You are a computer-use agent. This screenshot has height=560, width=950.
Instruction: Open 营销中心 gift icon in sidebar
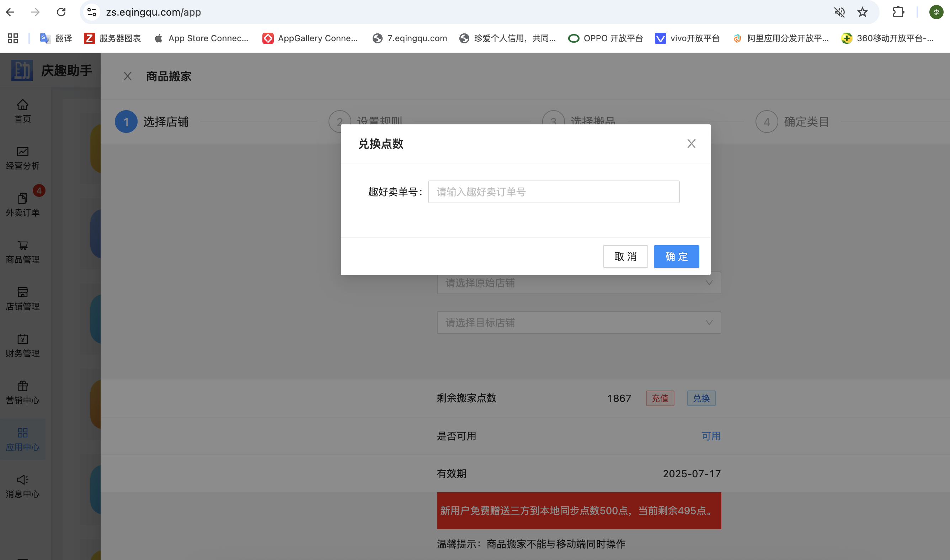[x=23, y=386]
